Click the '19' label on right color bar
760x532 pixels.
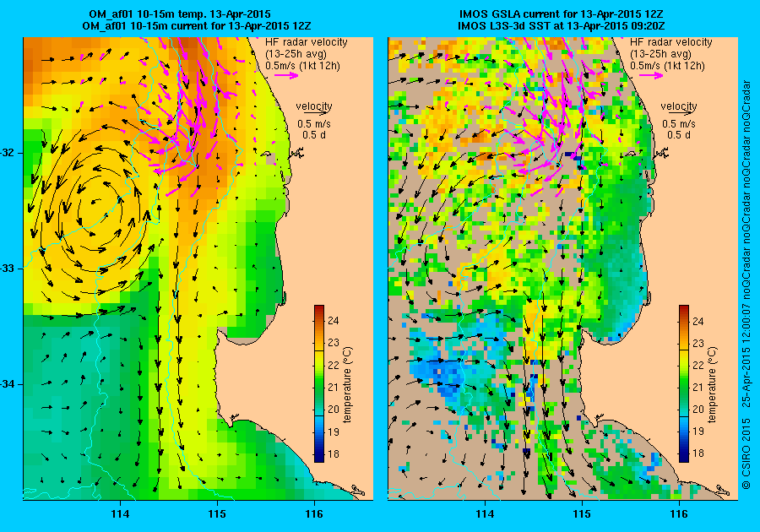coord(698,432)
